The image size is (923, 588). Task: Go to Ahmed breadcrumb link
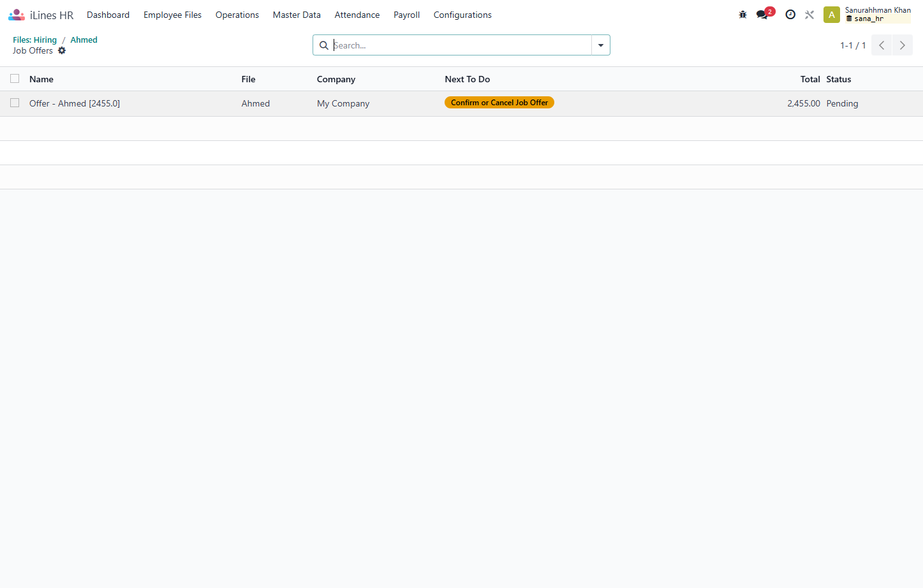(84, 40)
